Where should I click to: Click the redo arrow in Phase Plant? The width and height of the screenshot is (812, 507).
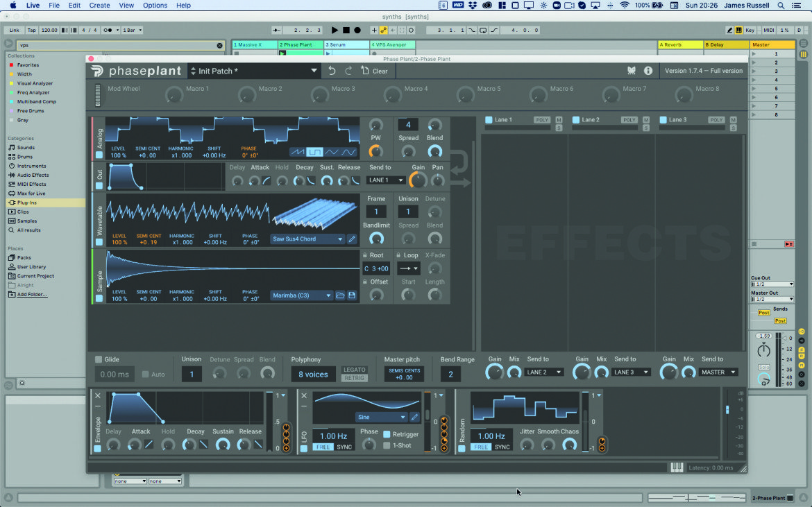pyautogui.click(x=348, y=71)
